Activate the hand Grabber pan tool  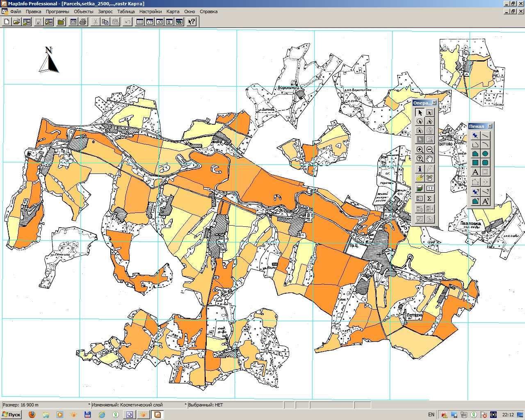(x=429, y=159)
